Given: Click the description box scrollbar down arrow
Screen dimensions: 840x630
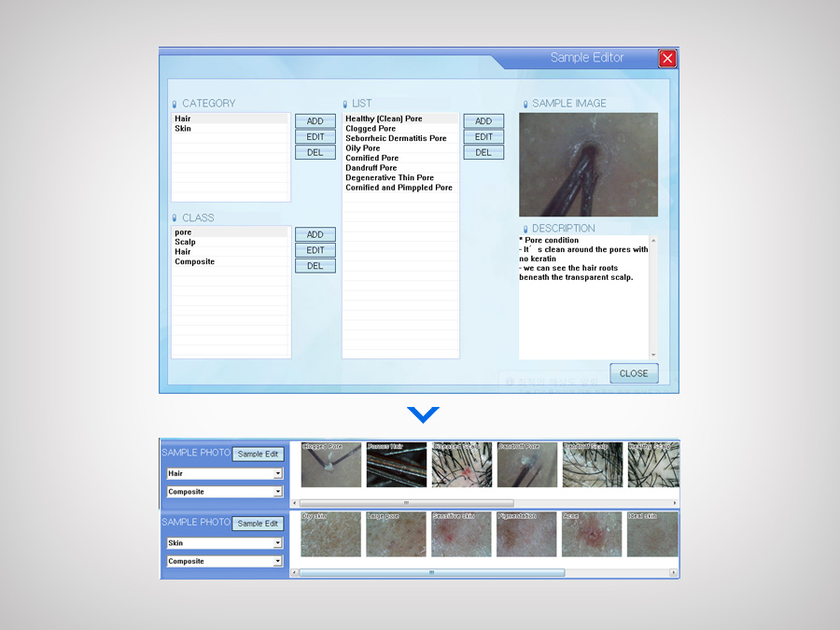Looking at the screenshot, I should click(653, 355).
